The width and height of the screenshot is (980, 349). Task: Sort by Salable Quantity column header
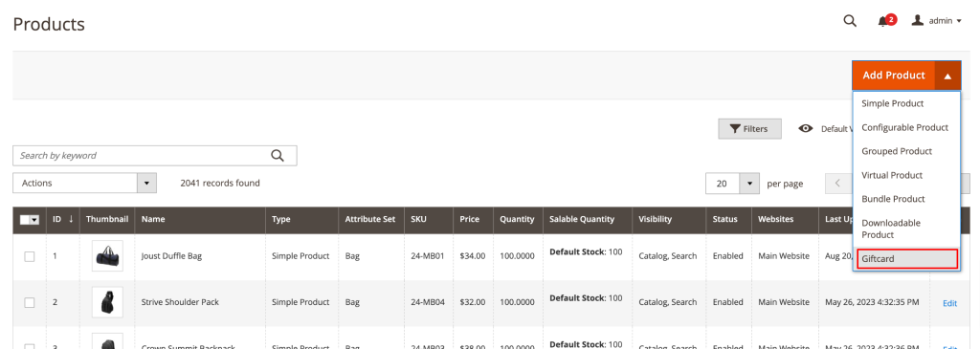click(x=588, y=219)
